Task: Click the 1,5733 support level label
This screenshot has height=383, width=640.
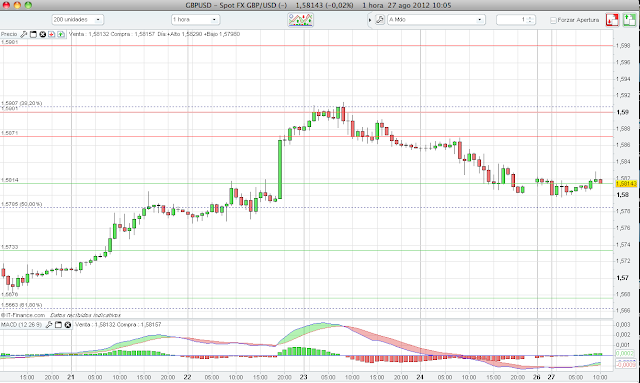Action: pos(10,247)
